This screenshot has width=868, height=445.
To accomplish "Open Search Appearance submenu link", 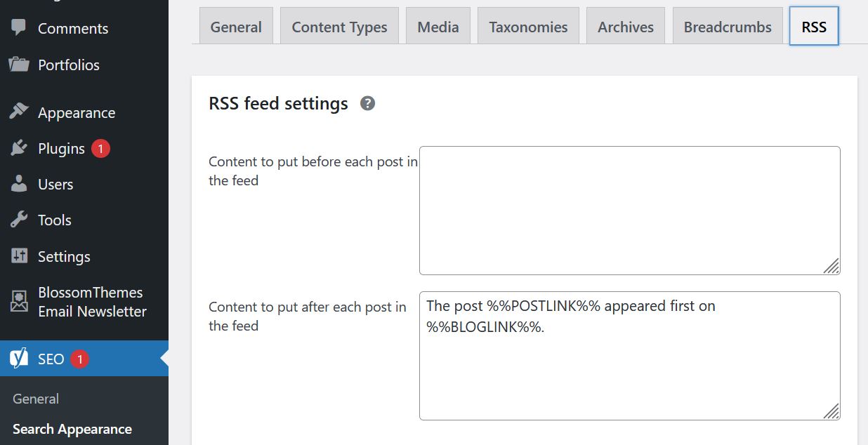I will pyautogui.click(x=72, y=429).
